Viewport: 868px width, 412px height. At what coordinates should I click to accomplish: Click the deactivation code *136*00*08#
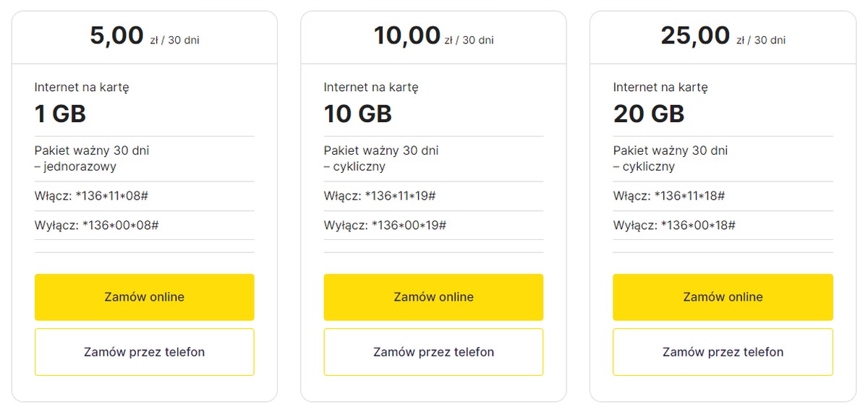120,225
